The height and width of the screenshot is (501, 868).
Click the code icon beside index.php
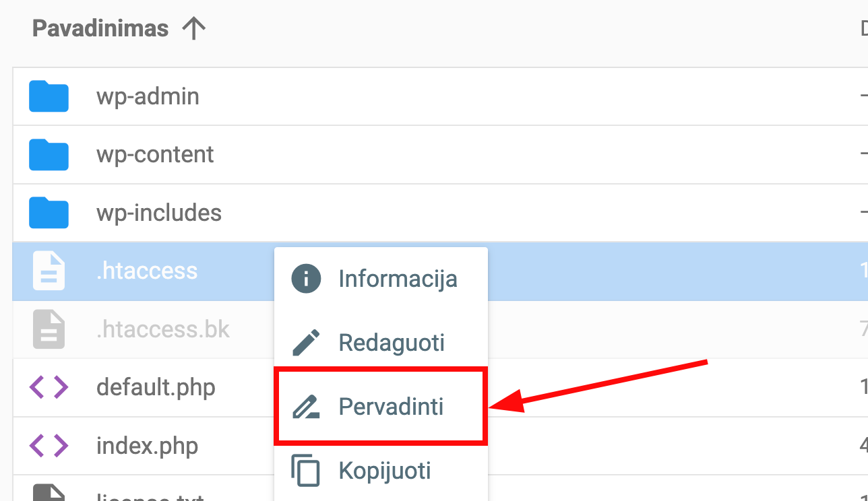click(x=49, y=445)
